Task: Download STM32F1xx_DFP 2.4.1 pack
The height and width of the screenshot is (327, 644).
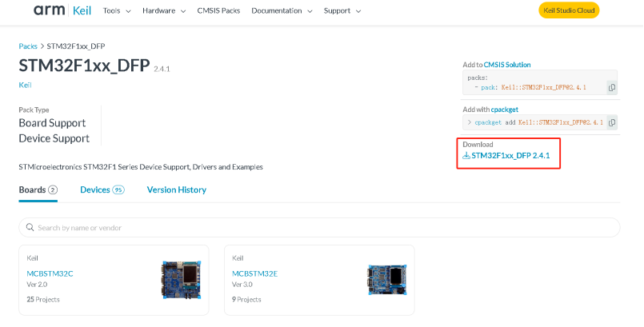Action: pos(510,155)
